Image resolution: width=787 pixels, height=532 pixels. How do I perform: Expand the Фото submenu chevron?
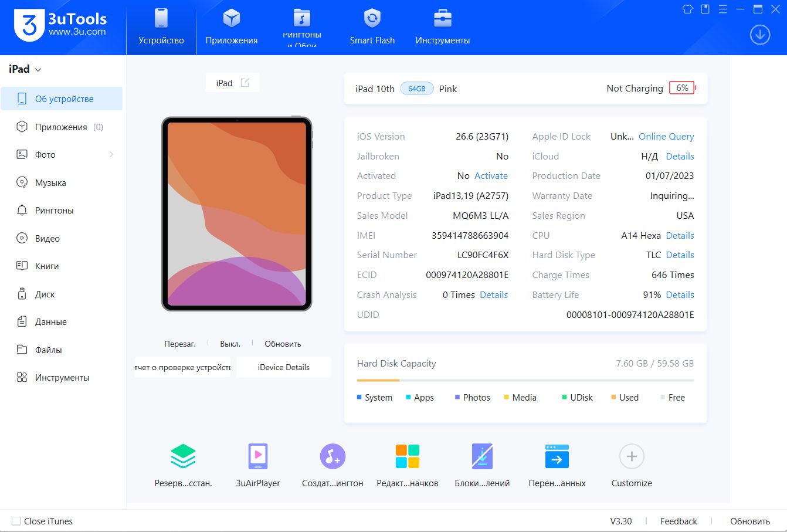(111, 155)
